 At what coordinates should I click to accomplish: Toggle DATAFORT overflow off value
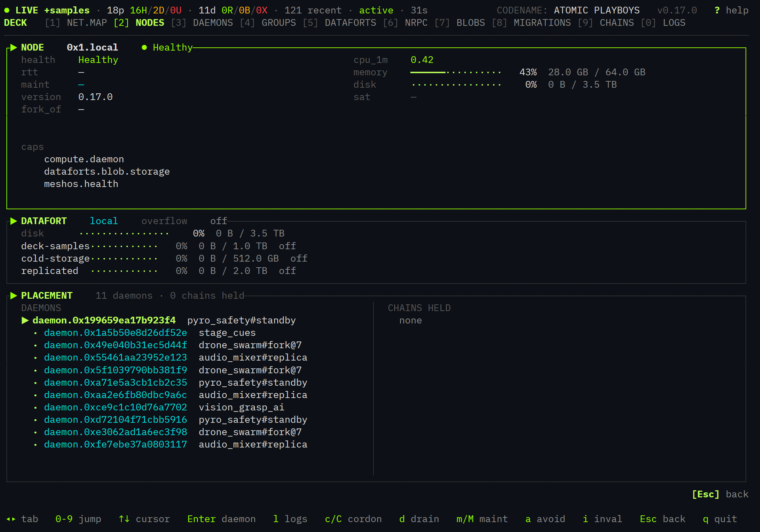pyautogui.click(x=219, y=221)
